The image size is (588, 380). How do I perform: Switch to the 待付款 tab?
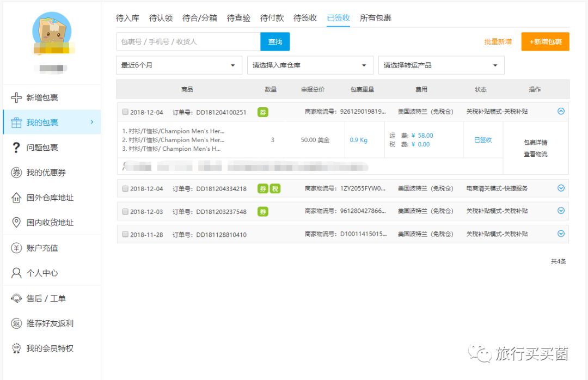point(272,17)
